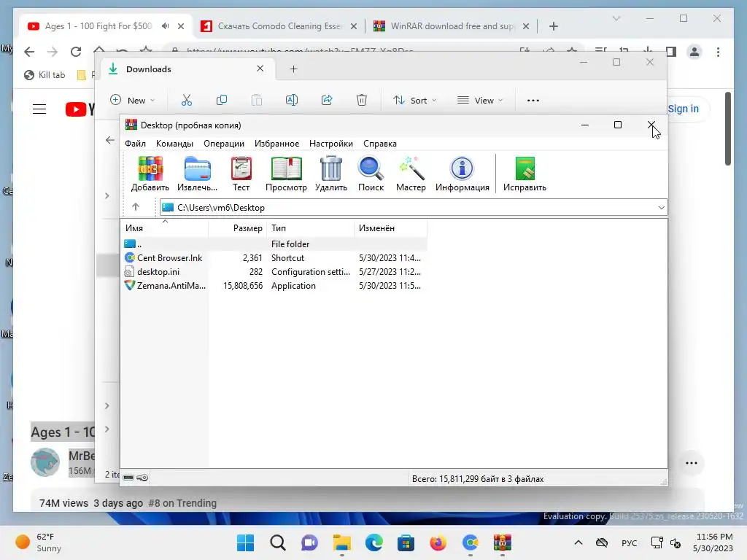Click the Исправить repair icon

(x=525, y=174)
